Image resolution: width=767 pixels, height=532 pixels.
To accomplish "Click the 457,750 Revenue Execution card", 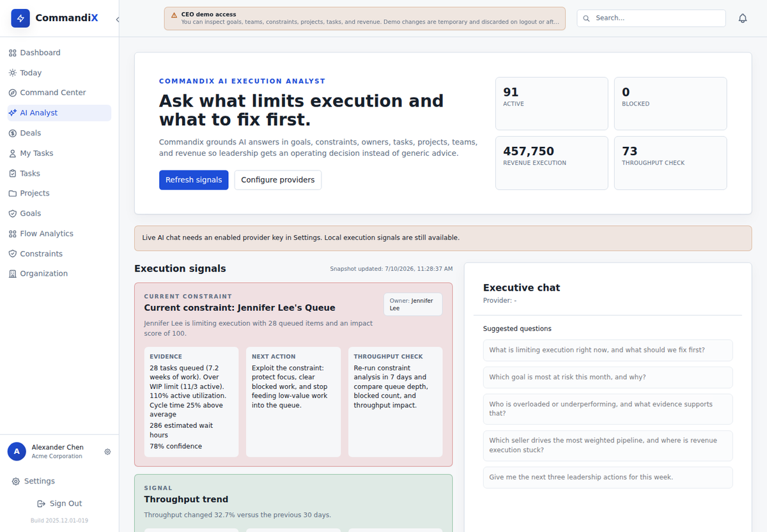I will click(x=552, y=163).
